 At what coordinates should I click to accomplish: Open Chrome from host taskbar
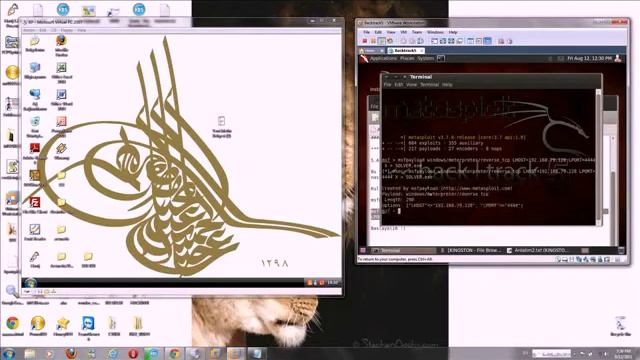click(x=174, y=353)
